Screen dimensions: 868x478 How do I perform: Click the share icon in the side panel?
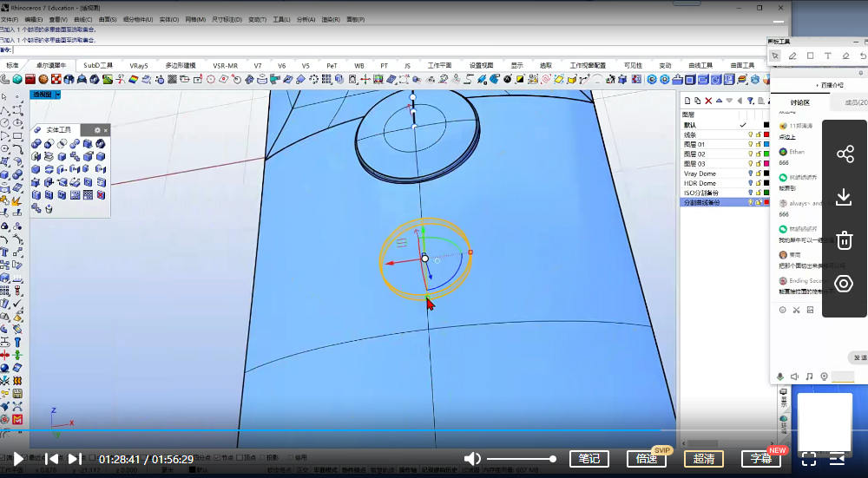point(844,154)
